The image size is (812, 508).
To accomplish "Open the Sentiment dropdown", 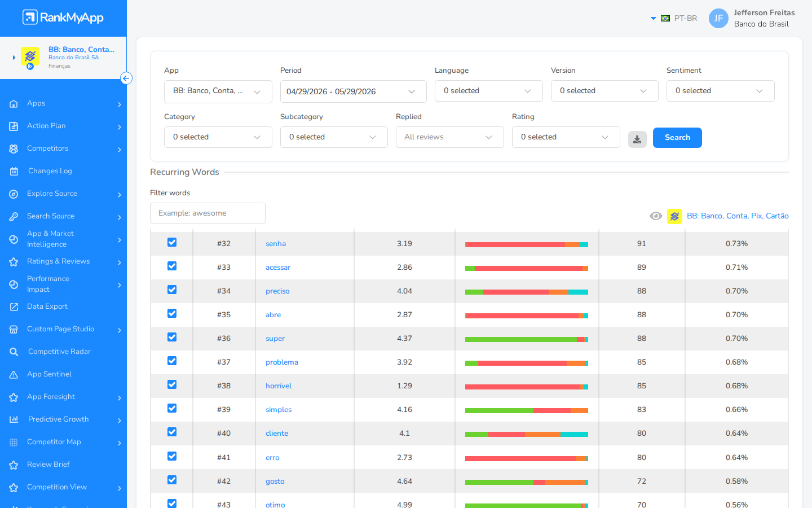I will point(720,91).
